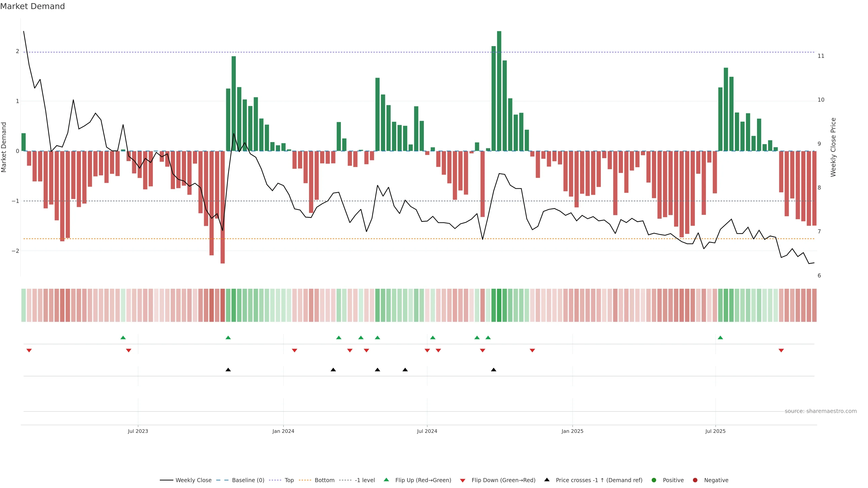Click the rightmost black price-cross triangle marker

tap(493, 370)
